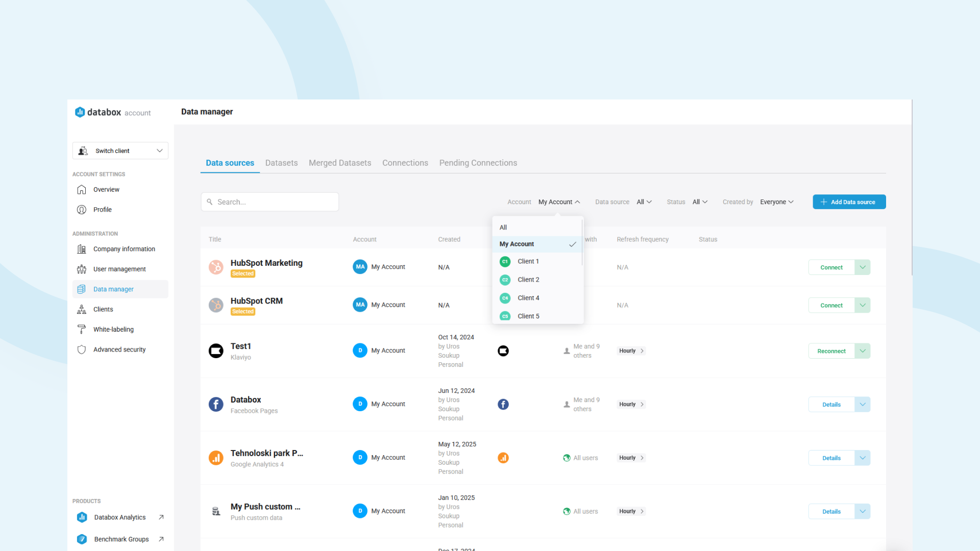Open Advanced security via its shield icon
Viewport: 980px width, 551px height.
coord(82,349)
